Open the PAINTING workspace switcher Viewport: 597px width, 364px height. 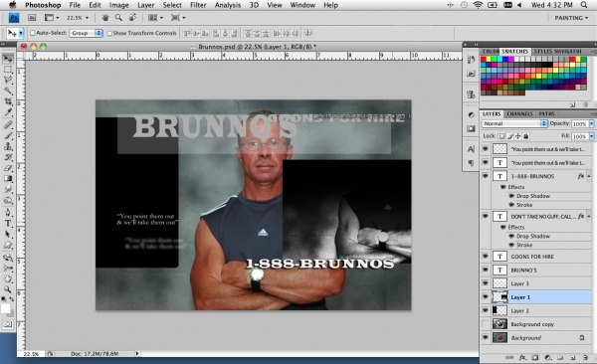(571, 18)
